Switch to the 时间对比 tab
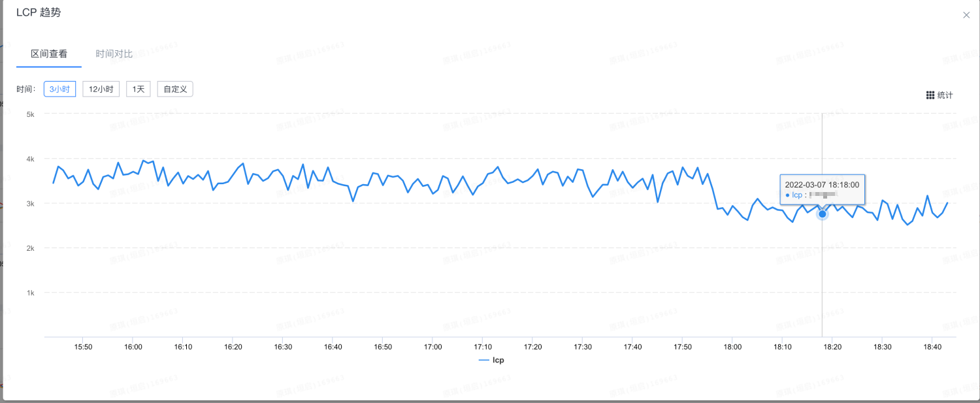The image size is (980, 403). tap(114, 54)
